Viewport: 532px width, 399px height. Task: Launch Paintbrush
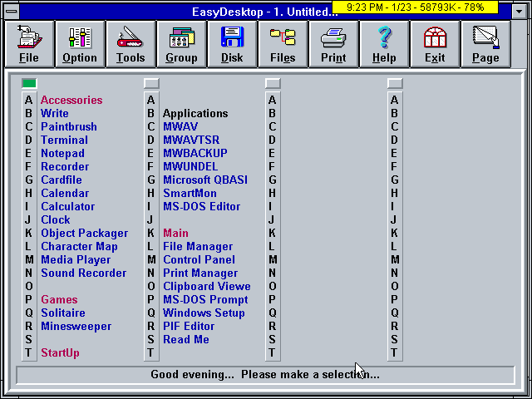click(x=69, y=126)
